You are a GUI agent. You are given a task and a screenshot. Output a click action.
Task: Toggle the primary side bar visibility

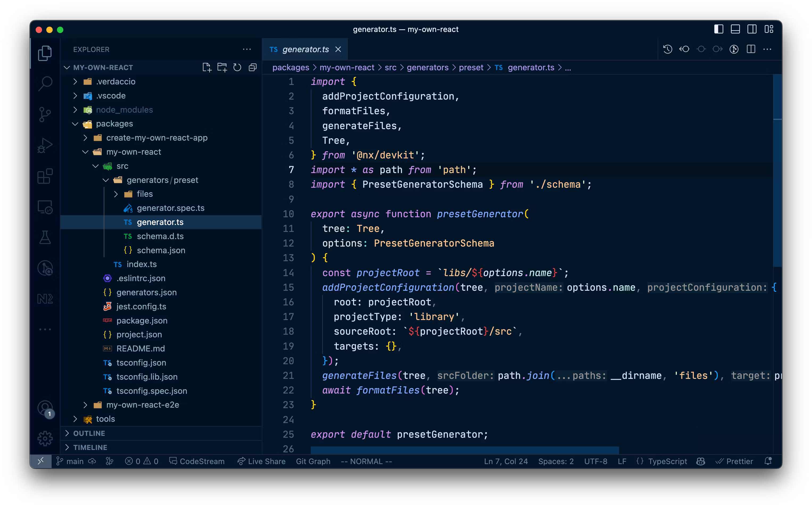pos(719,29)
